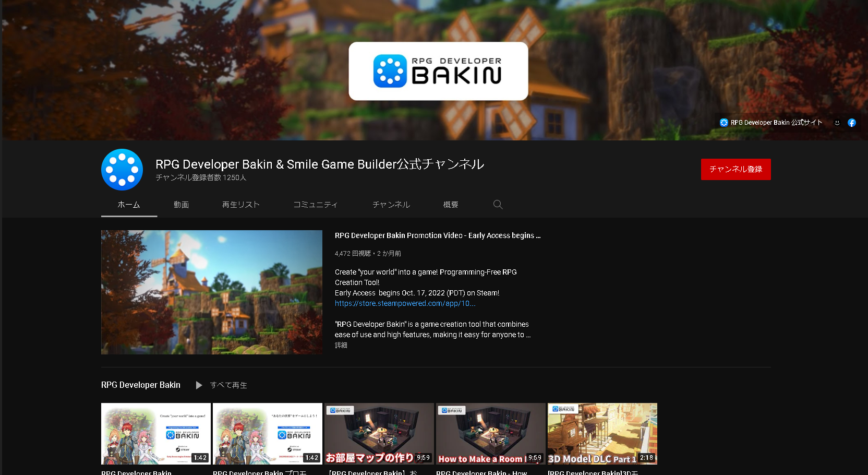
Task: Play the featured promotion video thumbnail
Action: (211, 292)
